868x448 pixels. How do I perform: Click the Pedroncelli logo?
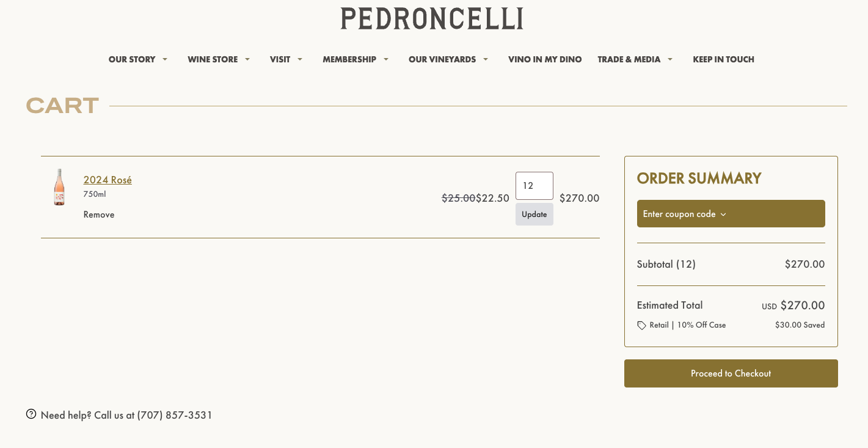click(x=432, y=19)
